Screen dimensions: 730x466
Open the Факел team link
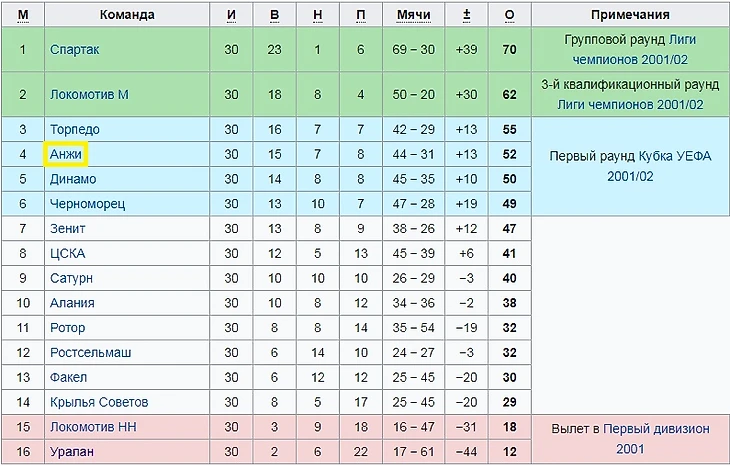click(68, 378)
